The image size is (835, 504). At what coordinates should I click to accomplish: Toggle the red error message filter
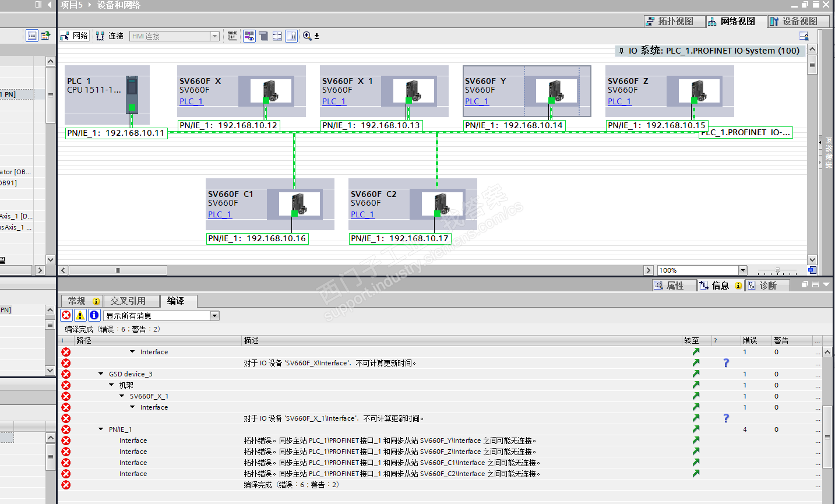click(66, 315)
